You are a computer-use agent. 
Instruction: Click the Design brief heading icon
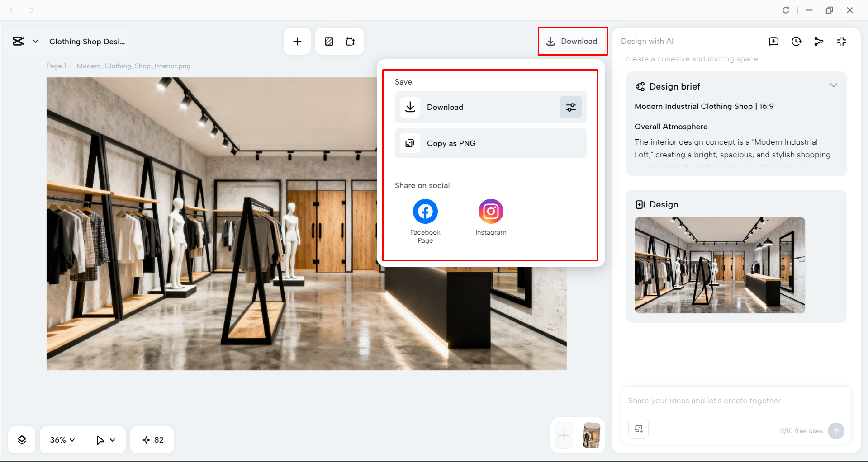tap(640, 86)
